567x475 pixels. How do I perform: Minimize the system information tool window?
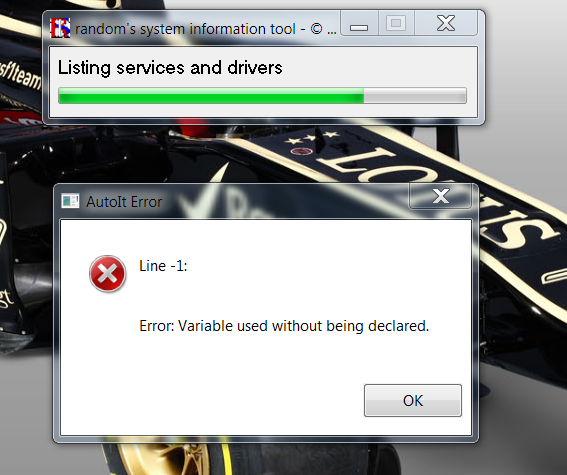point(359,24)
